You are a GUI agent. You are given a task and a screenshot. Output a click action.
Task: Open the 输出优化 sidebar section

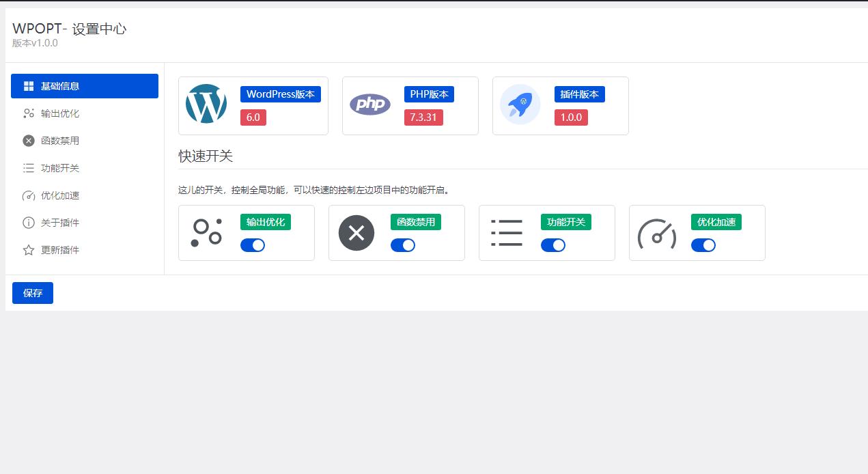point(85,113)
